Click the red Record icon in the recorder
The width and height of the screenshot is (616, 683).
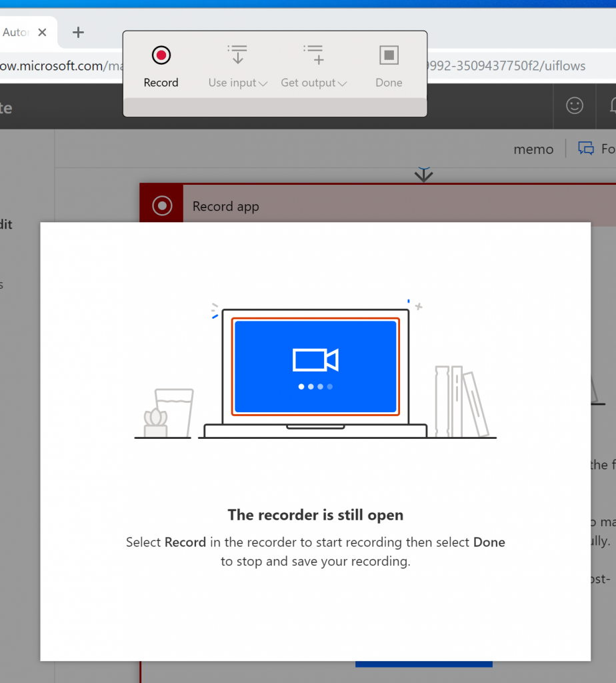coord(161,55)
